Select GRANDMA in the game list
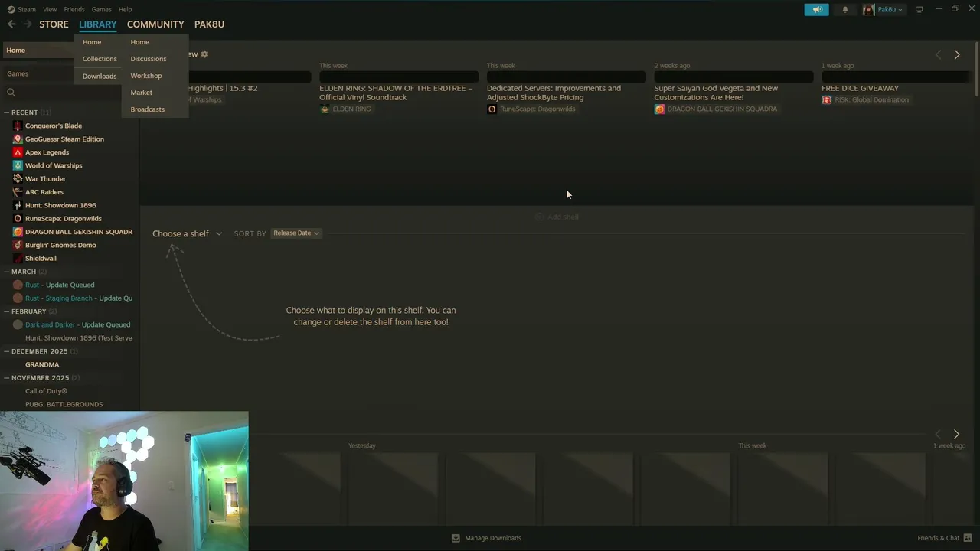Screen dimensions: 980x551 (x=42, y=365)
